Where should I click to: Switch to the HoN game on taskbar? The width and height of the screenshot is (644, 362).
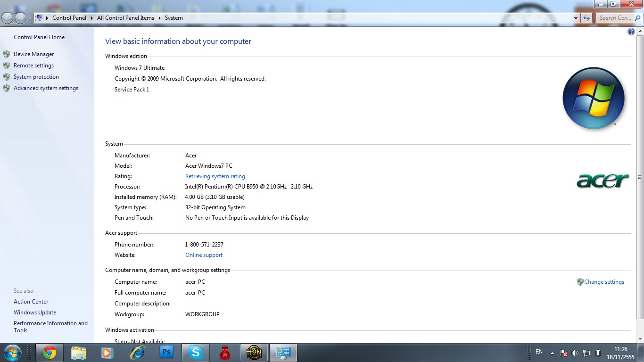tap(254, 353)
